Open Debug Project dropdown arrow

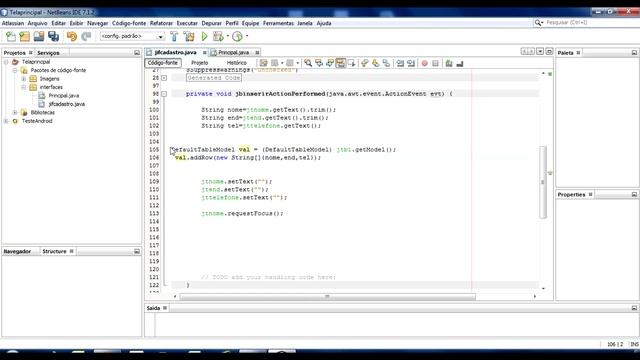(x=228, y=36)
